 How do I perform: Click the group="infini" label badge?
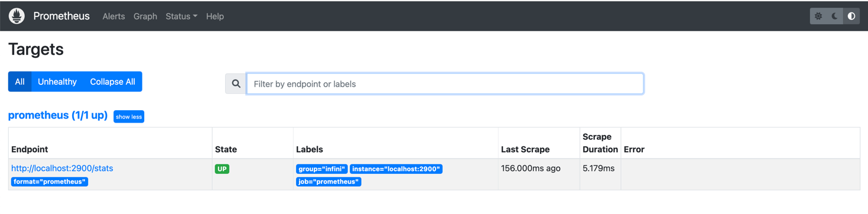coord(322,169)
